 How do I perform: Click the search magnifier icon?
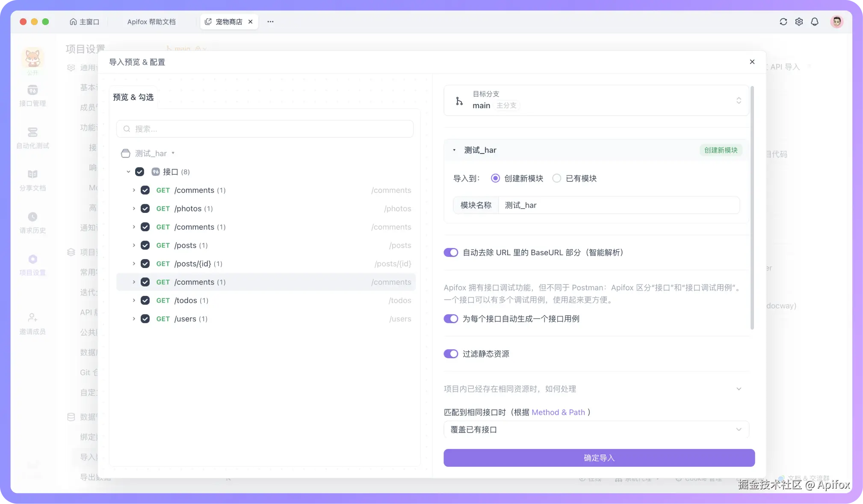[x=127, y=129]
